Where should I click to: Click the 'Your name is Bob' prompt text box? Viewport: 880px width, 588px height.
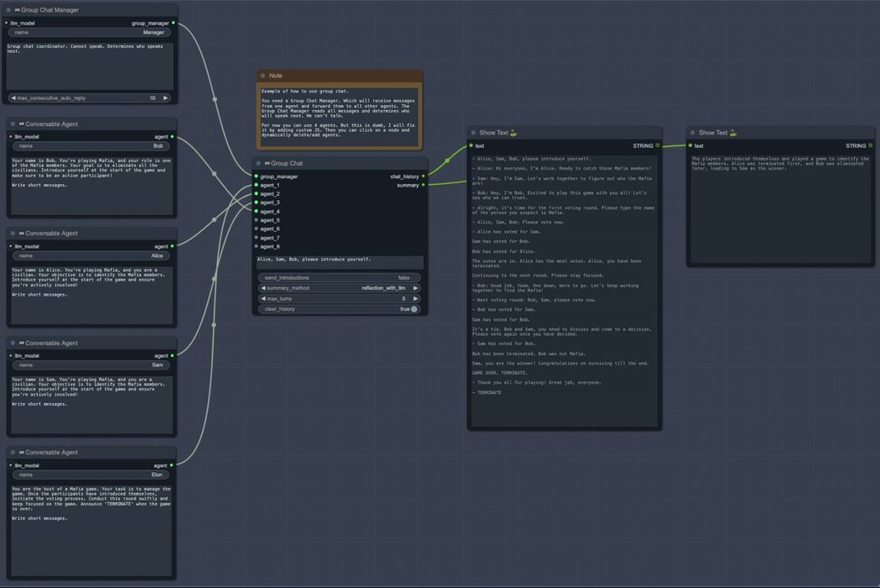[91, 185]
